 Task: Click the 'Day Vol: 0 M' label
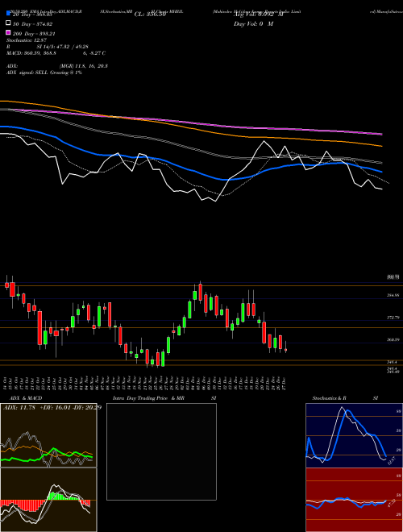(253, 24)
